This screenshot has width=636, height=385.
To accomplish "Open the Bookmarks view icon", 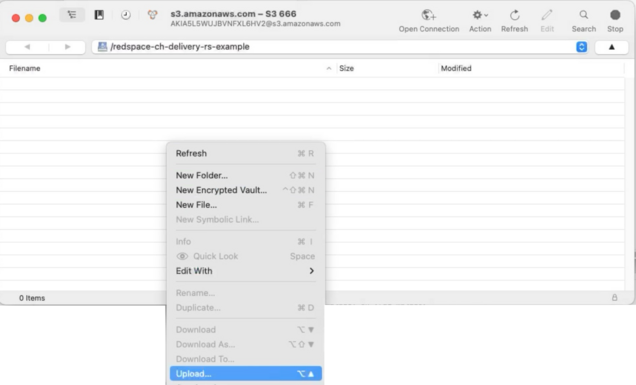I will (x=99, y=15).
